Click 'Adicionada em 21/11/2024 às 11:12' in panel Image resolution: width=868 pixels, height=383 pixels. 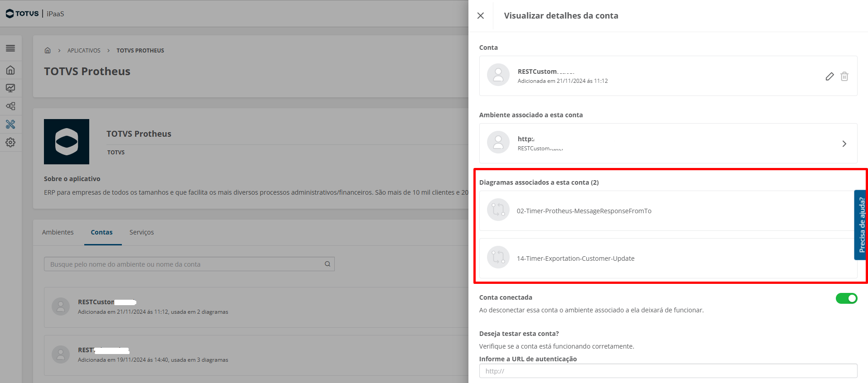coord(563,81)
